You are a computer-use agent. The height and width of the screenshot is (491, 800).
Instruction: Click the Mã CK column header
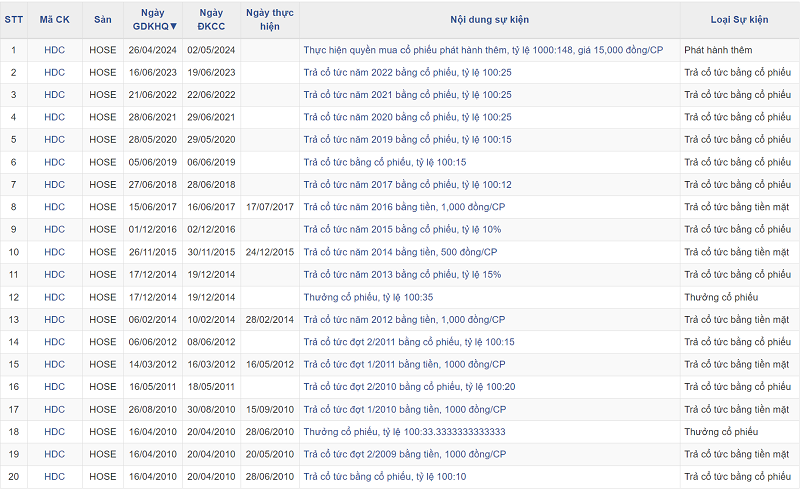pyautogui.click(x=54, y=19)
